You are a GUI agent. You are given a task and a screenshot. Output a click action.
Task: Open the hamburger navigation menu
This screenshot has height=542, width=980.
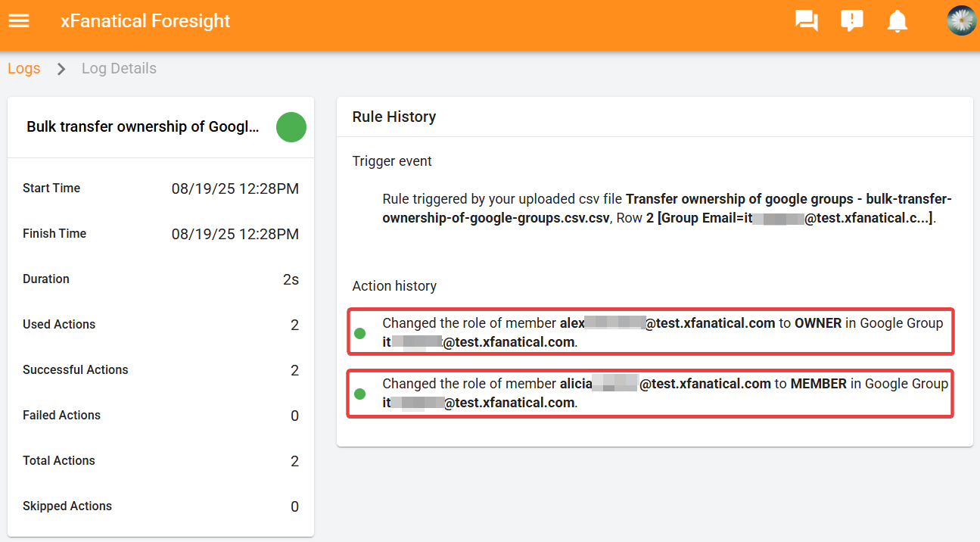(19, 21)
